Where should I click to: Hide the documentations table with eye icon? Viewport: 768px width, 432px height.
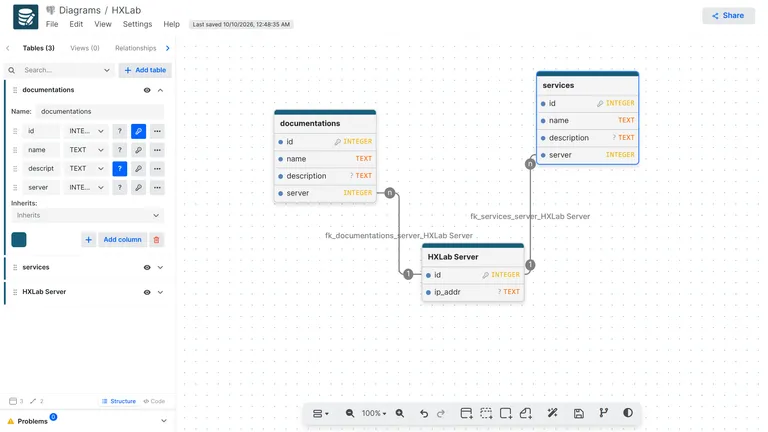click(147, 90)
